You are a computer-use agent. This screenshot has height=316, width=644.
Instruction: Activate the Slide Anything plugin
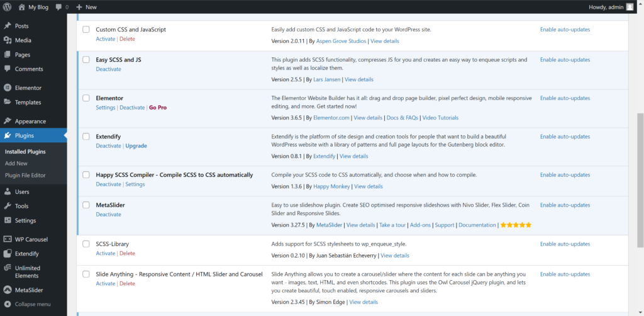pyautogui.click(x=106, y=283)
